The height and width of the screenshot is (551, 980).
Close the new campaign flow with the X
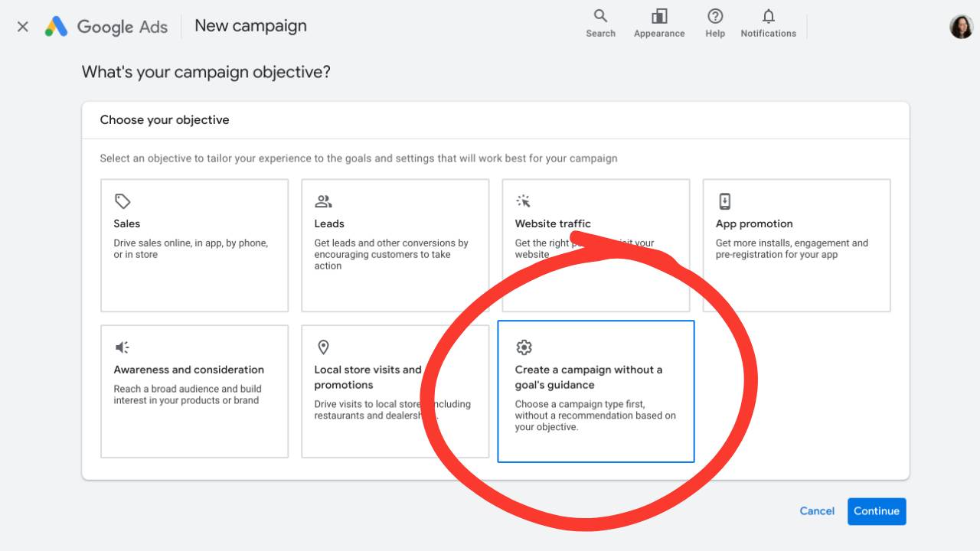point(22,26)
